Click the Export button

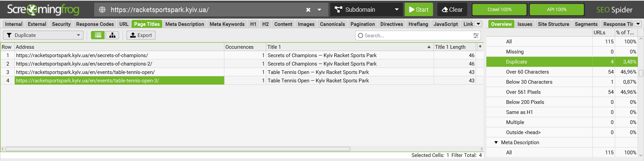[141, 35]
